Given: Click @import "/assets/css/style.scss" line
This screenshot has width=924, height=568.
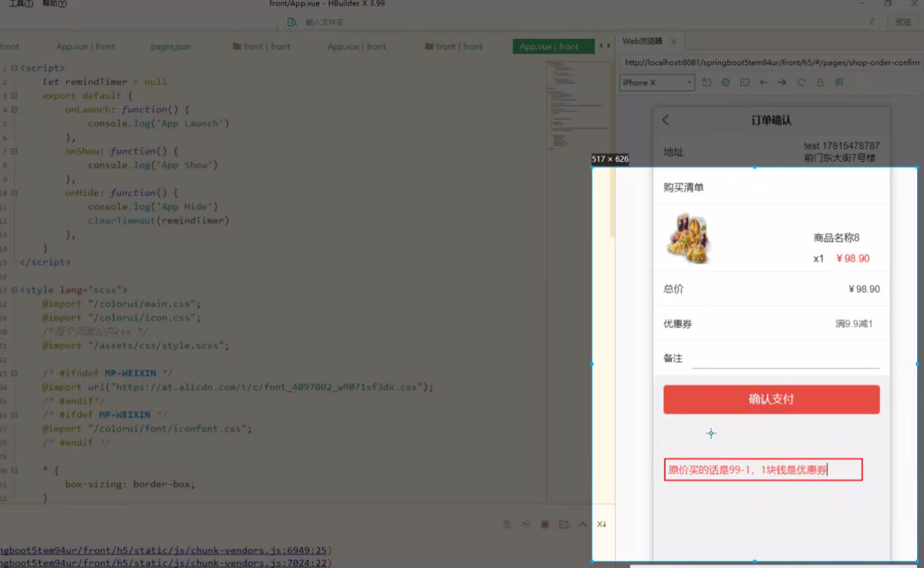Looking at the screenshot, I should 135,346.
